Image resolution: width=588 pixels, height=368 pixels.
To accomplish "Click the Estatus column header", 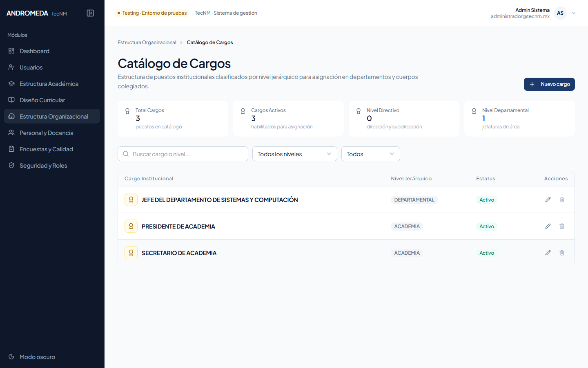I will point(486,179).
